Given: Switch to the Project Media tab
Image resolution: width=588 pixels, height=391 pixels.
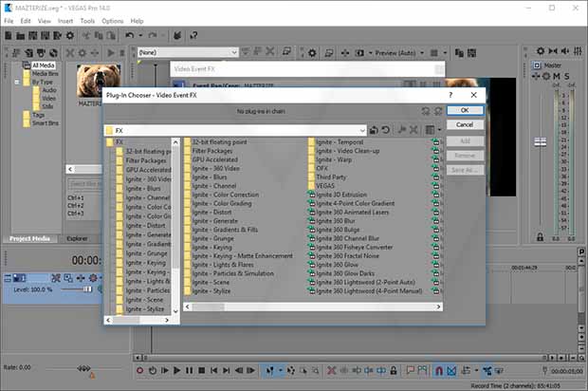Looking at the screenshot, I should coord(29,238).
